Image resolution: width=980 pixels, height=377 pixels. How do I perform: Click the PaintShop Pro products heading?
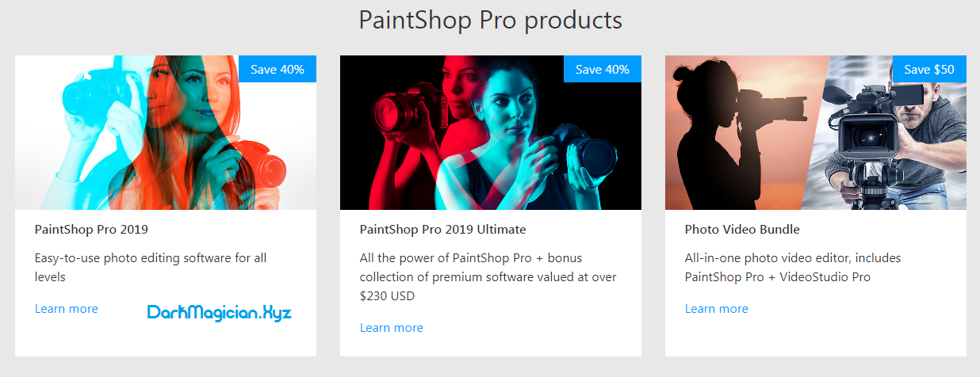490,20
